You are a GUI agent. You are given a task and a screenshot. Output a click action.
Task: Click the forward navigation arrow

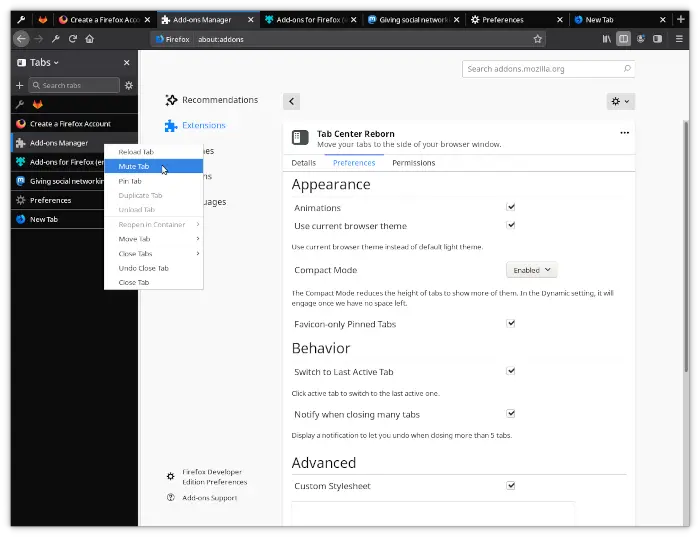39,39
